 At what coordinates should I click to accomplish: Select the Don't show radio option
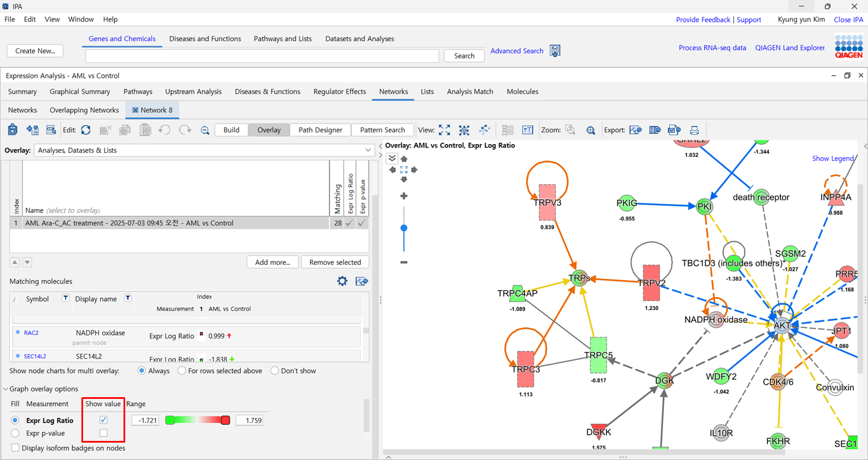[275, 370]
